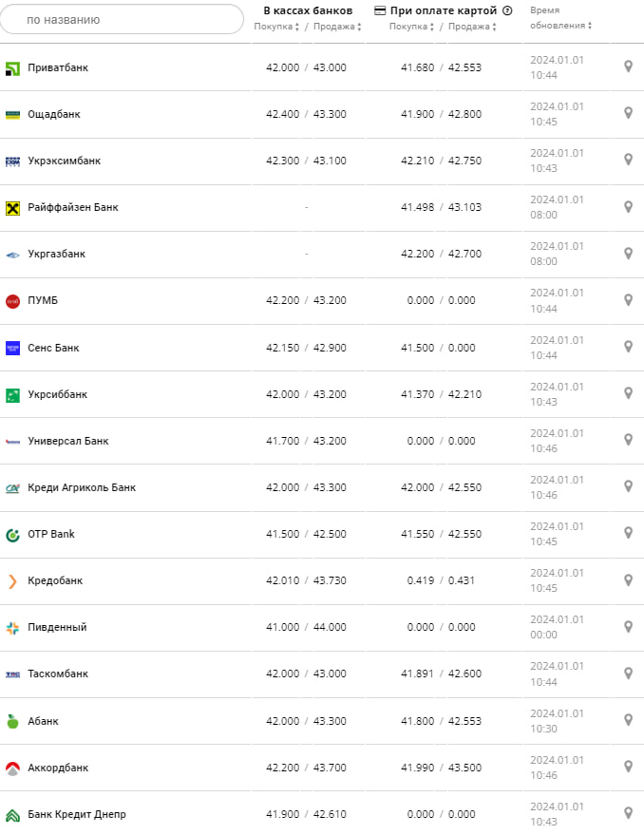Click the OTP Bank green logo
Image resolution: width=644 pixels, height=835 pixels.
[x=12, y=535]
